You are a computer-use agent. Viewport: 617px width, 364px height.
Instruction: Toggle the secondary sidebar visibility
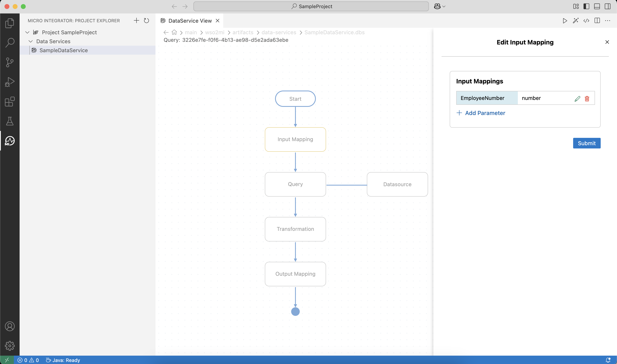(608, 6)
